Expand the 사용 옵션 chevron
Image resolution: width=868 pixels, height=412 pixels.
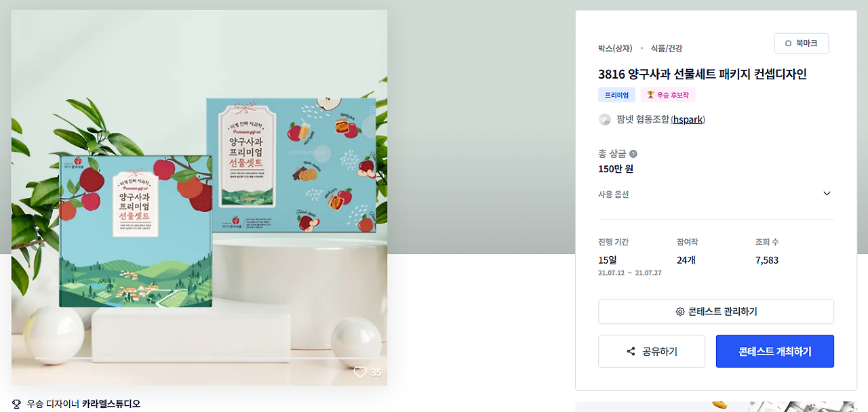tap(827, 194)
